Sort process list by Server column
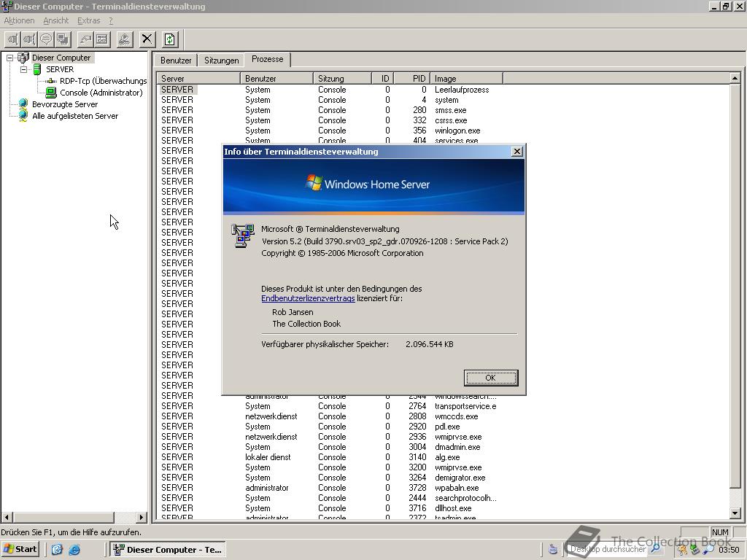Screen dimensions: 747x560 [198, 78]
